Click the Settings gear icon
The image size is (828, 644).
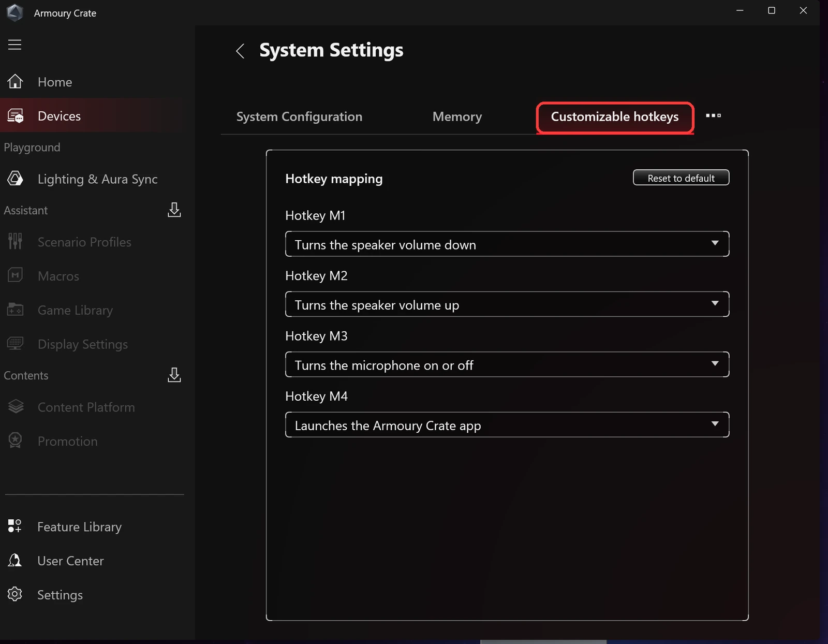(14, 594)
